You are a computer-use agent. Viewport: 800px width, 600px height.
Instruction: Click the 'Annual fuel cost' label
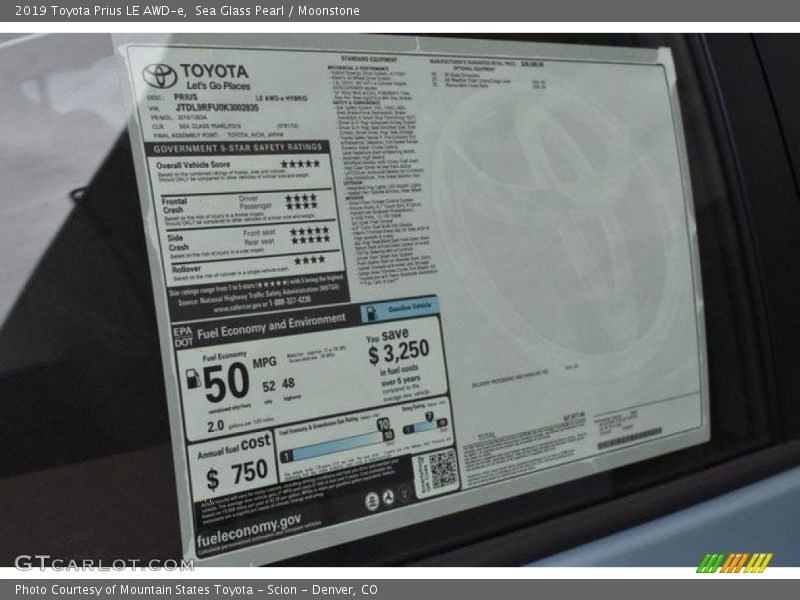(234, 447)
